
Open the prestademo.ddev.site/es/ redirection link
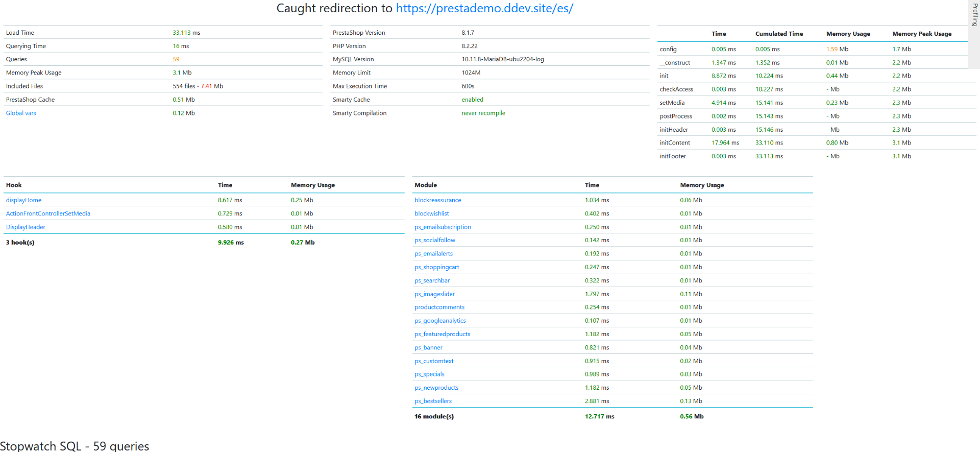(x=484, y=8)
